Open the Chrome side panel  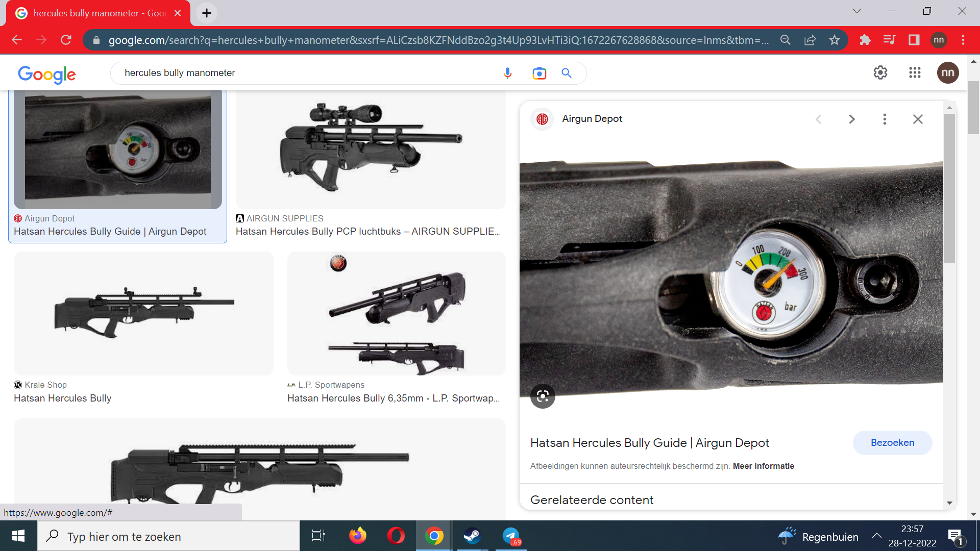pos(914,40)
